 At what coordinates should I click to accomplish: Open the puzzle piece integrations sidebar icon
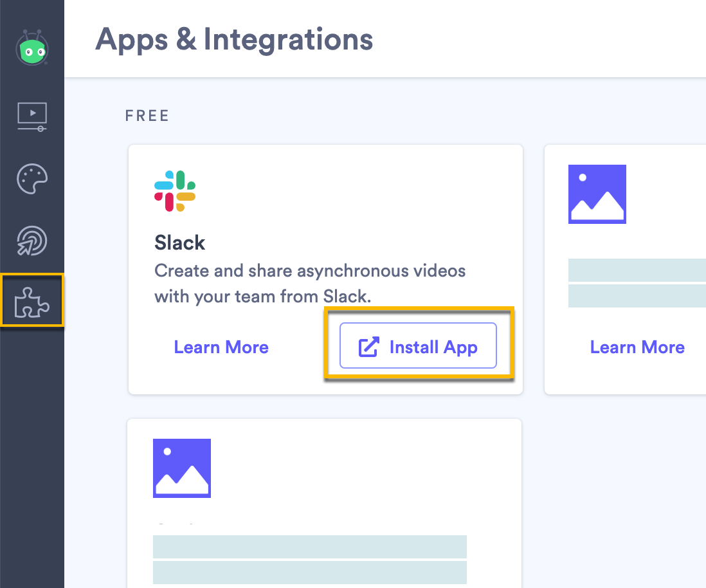point(32,302)
